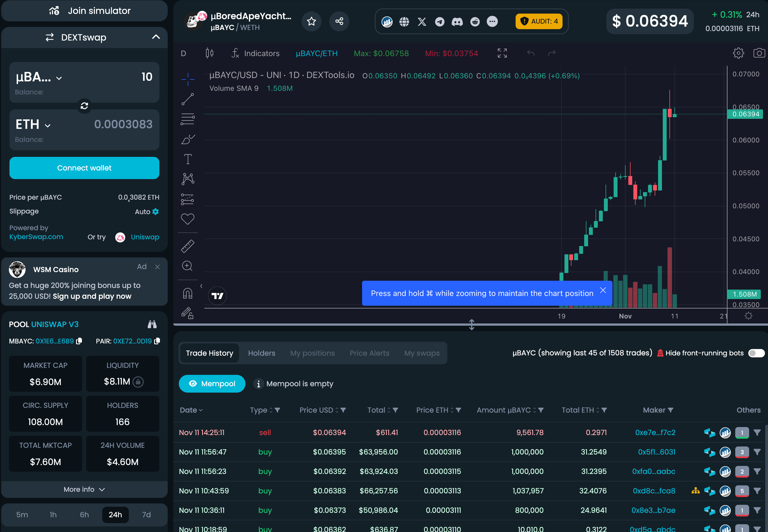Image resolution: width=768 pixels, height=532 pixels.
Task: Select the ruler measure tool
Action: tap(187, 246)
